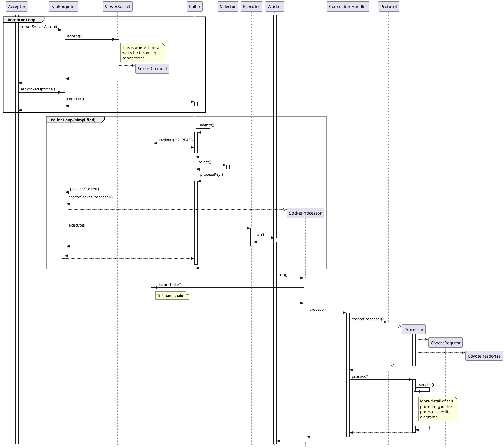
Task: Click the Acceptor participant box
Action: (17, 7)
